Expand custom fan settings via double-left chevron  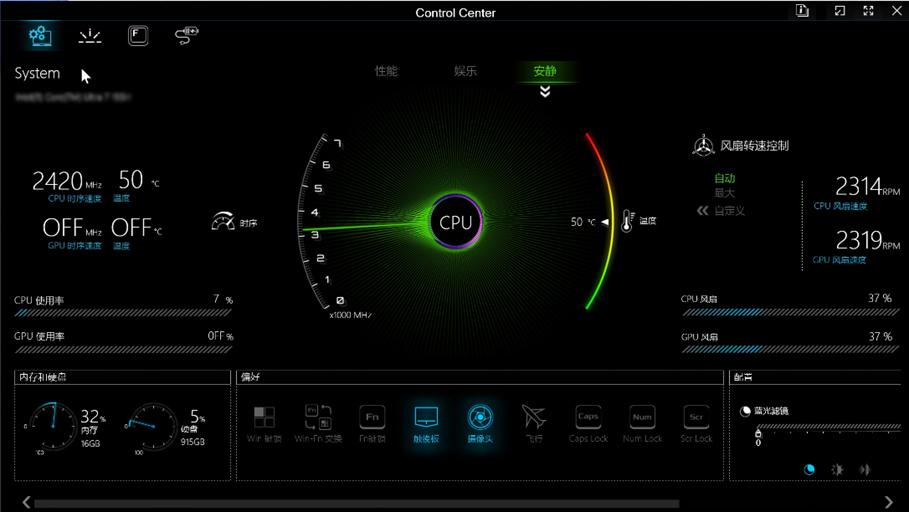(x=703, y=211)
